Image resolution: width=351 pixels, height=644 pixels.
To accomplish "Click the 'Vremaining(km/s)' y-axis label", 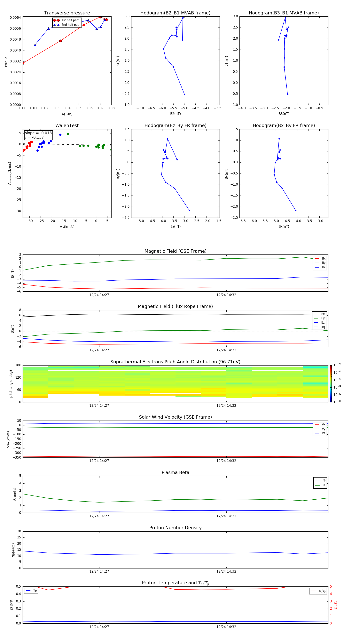I will [x=10, y=173].
